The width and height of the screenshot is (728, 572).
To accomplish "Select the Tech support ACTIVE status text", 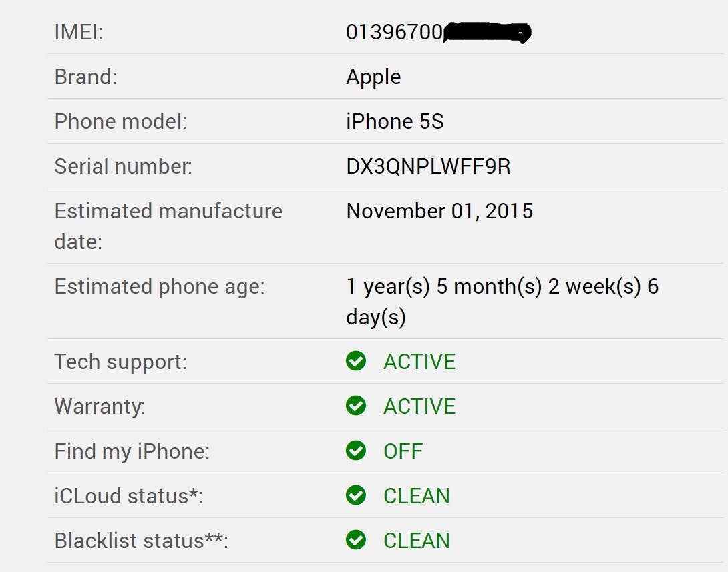I will click(419, 362).
